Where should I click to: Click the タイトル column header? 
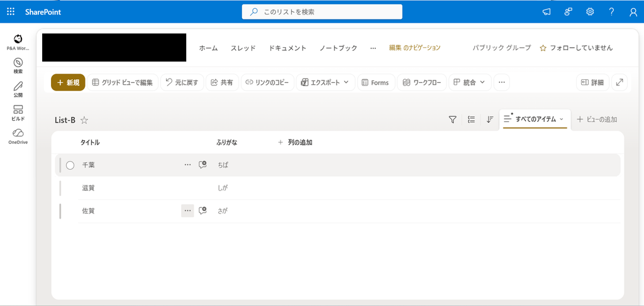(x=90, y=143)
